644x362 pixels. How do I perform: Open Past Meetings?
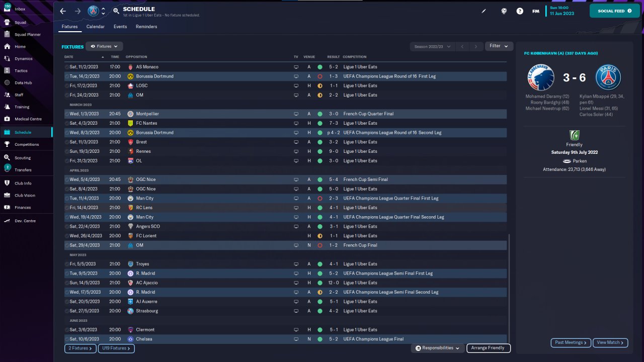pyautogui.click(x=571, y=343)
